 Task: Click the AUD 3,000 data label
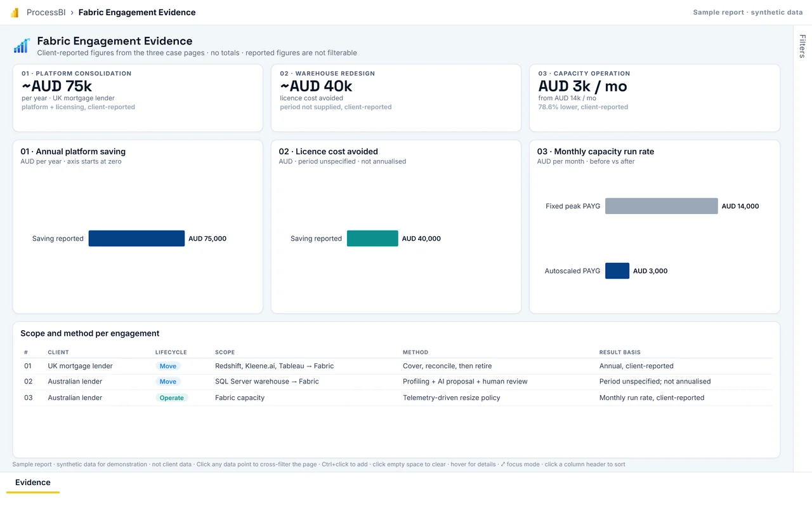point(650,271)
